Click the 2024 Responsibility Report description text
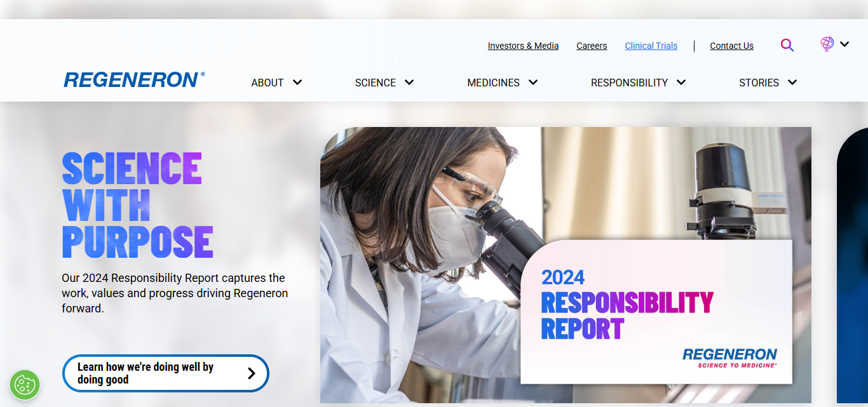Screen dimensions: 868x407 pos(175,293)
